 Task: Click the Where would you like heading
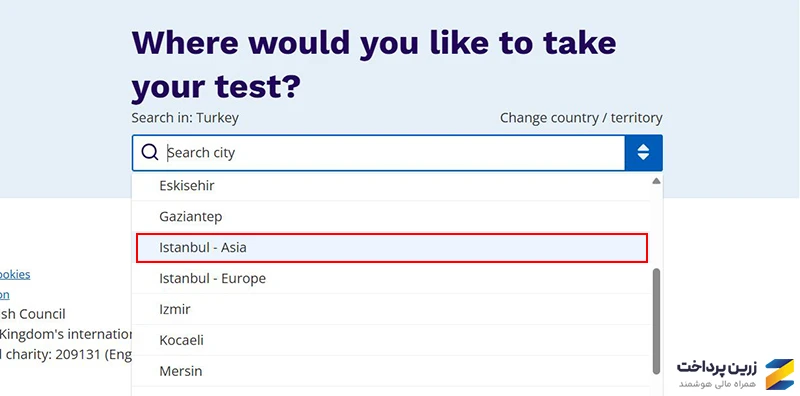[374, 65]
